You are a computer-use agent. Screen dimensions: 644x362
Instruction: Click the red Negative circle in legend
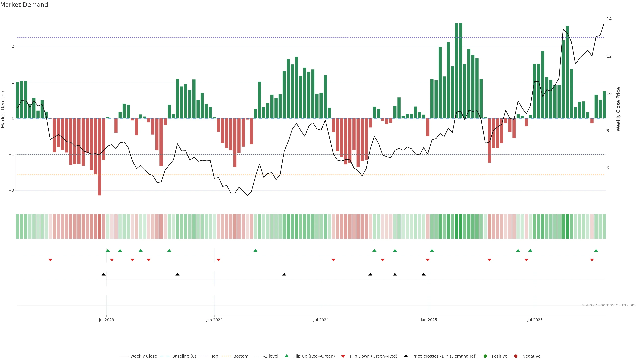(x=516, y=356)
